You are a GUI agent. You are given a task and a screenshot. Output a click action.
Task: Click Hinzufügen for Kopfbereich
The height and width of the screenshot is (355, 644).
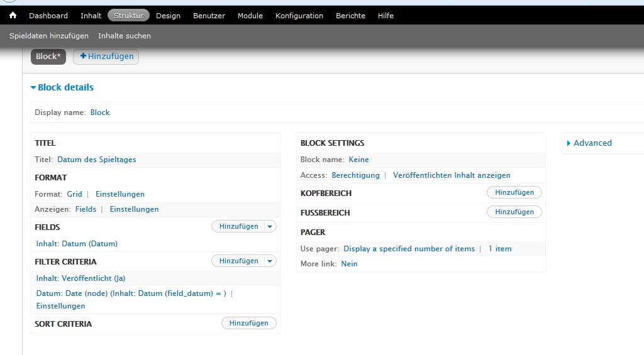tap(514, 193)
